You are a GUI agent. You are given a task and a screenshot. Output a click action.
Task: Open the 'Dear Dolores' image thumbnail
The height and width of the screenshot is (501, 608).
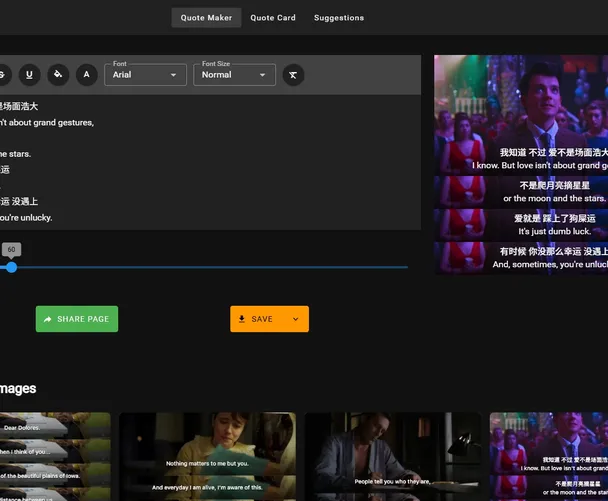click(x=55, y=456)
